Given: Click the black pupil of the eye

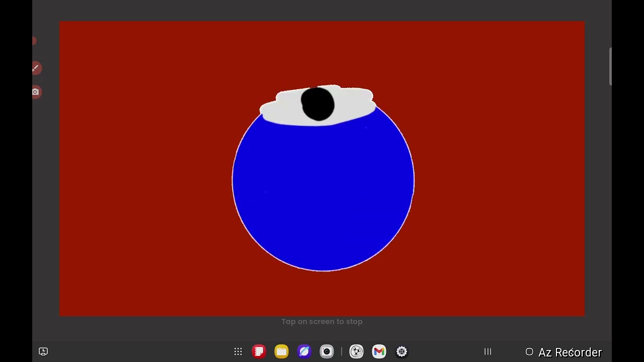Looking at the screenshot, I should pos(317,104).
